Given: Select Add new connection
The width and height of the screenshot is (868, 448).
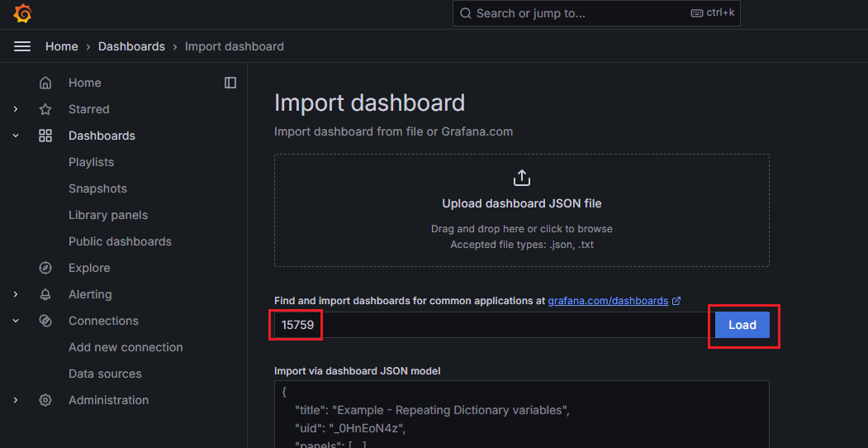Looking at the screenshot, I should coord(126,347).
